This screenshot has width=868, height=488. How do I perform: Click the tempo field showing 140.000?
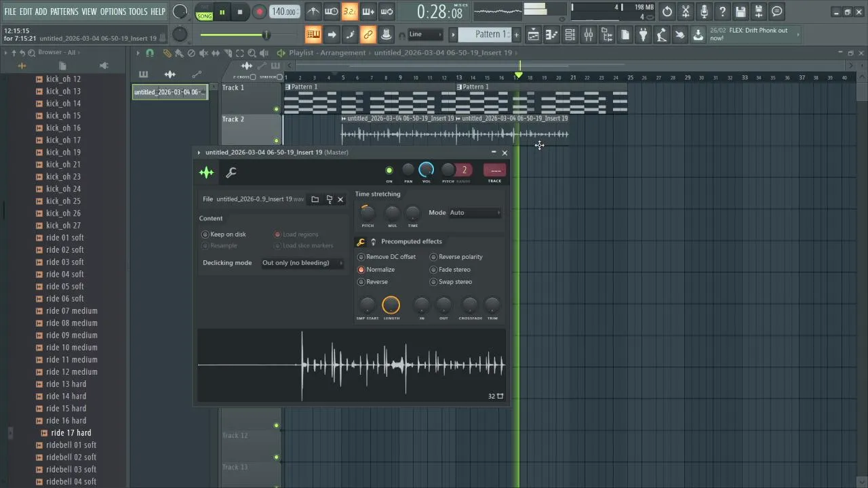tap(284, 12)
